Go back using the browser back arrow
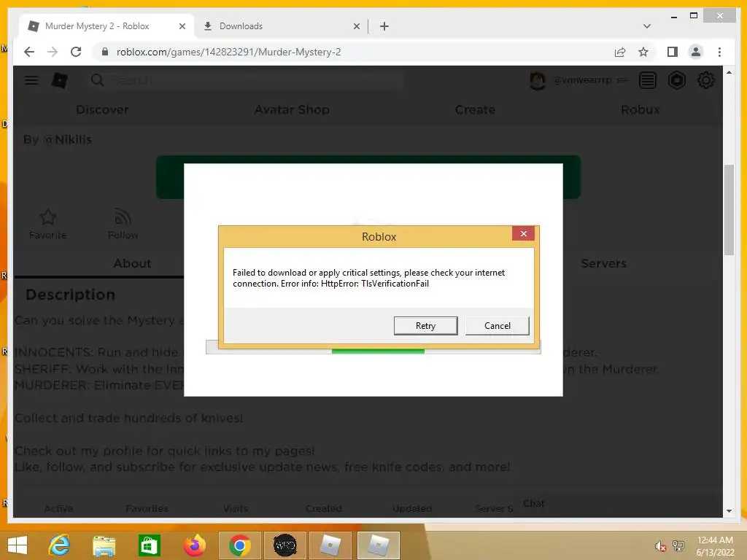Viewport: 747px width, 560px height. 29,52
